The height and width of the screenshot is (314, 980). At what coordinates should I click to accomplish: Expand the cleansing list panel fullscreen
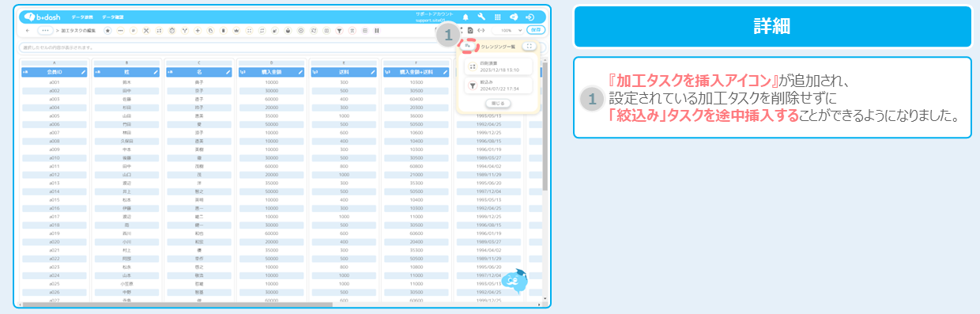point(529,47)
